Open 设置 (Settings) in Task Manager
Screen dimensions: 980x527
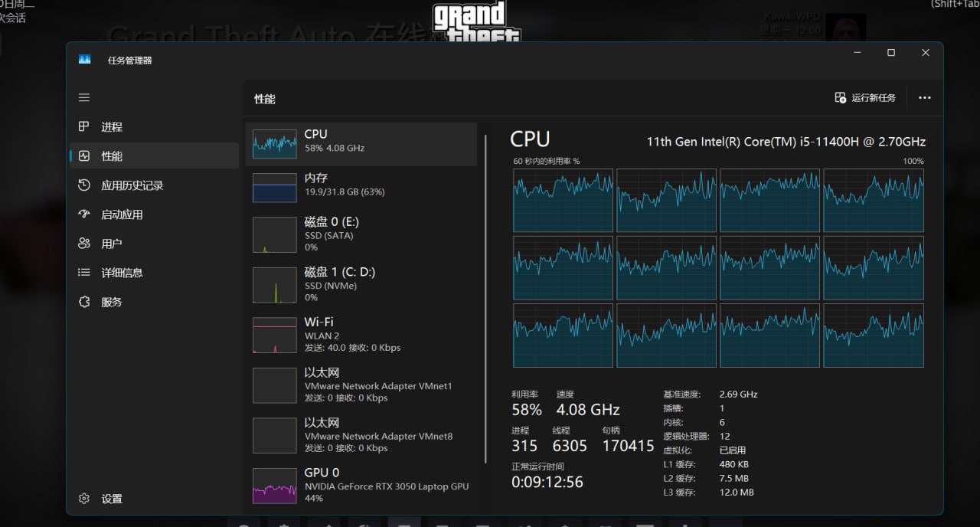(112, 499)
